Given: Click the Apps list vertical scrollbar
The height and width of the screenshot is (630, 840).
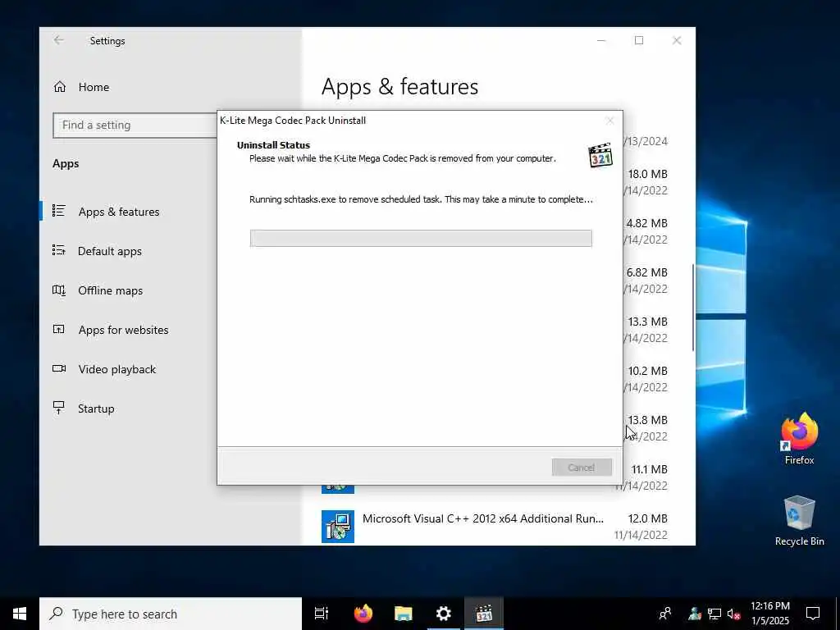Looking at the screenshot, I should click(692, 308).
